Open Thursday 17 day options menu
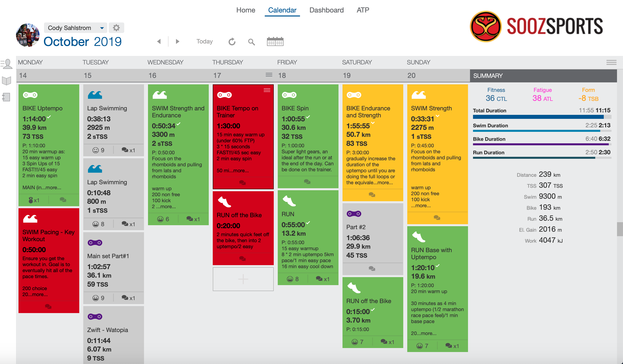623x364 pixels. pyautogui.click(x=269, y=75)
